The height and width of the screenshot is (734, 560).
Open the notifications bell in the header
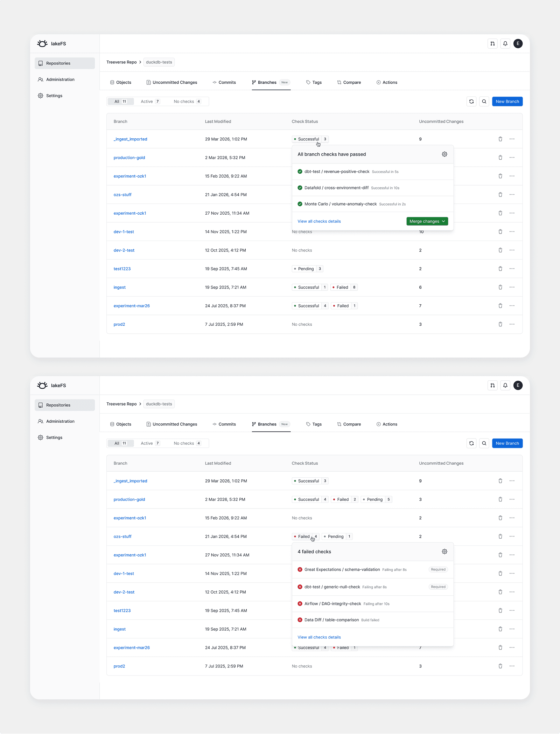(x=505, y=43)
